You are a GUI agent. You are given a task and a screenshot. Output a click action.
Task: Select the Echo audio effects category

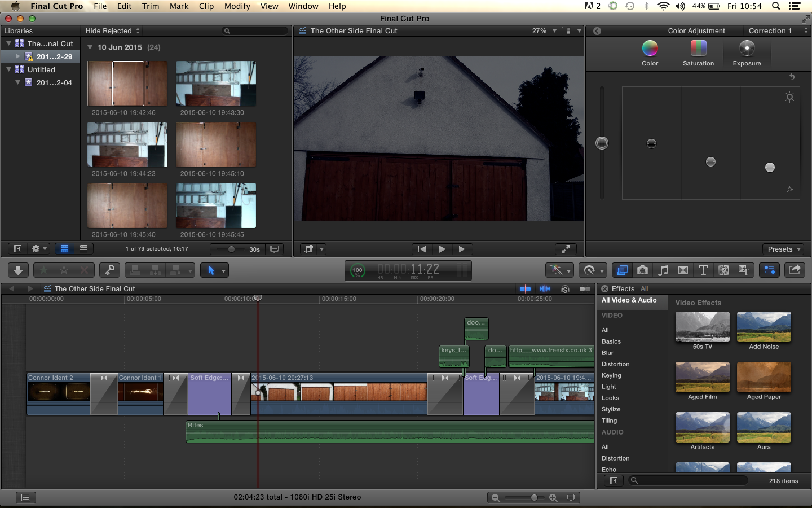(x=609, y=470)
